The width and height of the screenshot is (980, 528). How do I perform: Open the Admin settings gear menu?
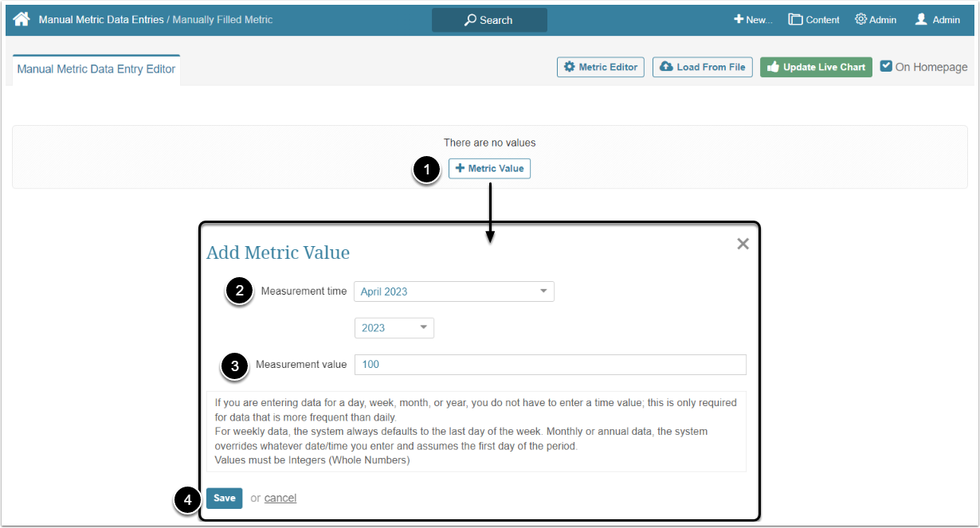876,20
